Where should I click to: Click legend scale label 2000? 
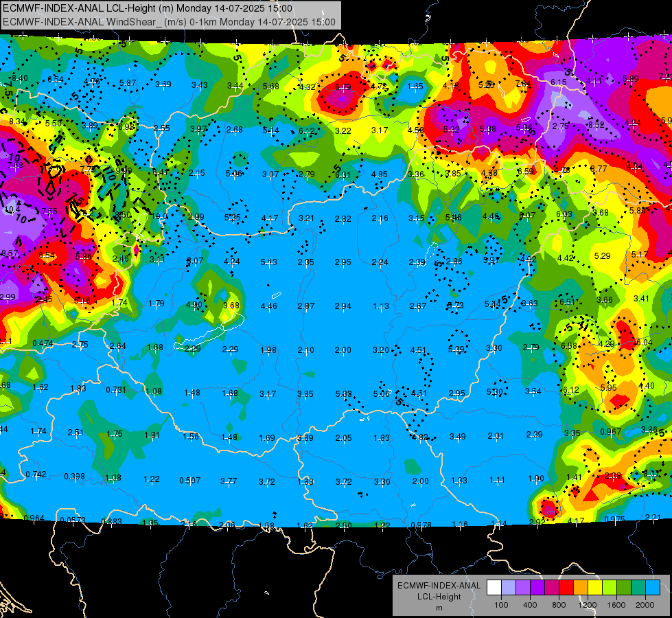click(645, 605)
